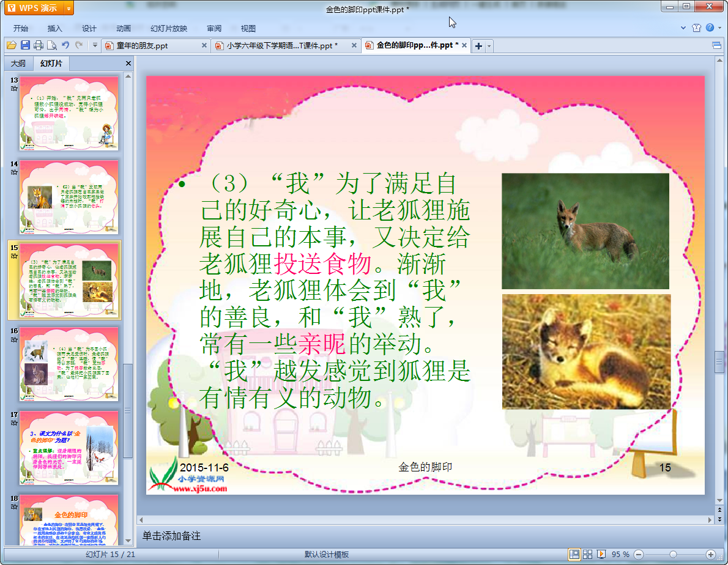Click the animation star icon under slide 14
The width and height of the screenshot is (728, 565).
tap(14, 172)
